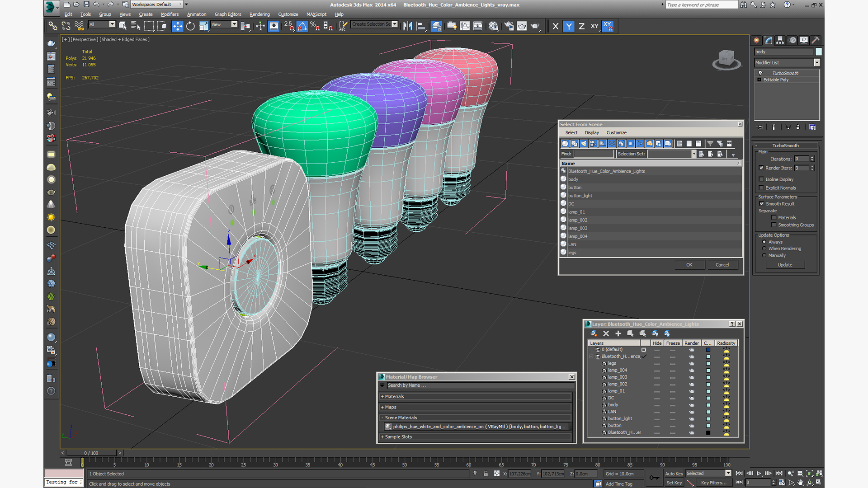Activate the Select and Rotate tool

coord(190,26)
